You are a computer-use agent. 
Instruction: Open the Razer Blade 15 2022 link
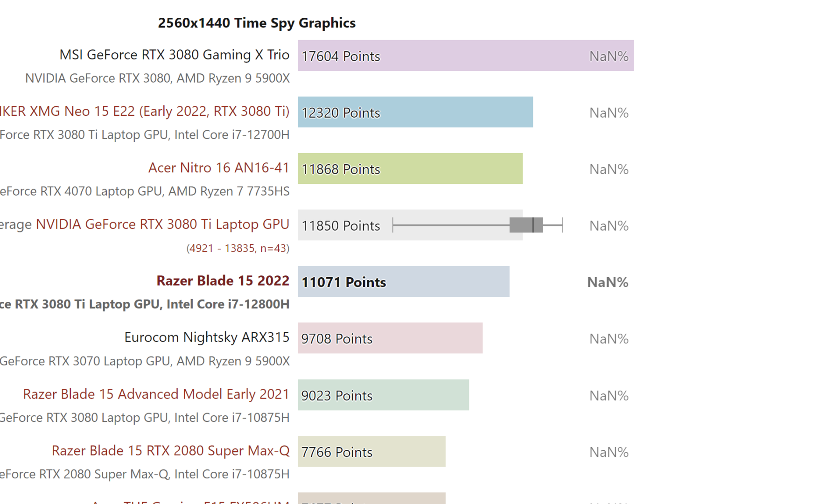click(223, 281)
